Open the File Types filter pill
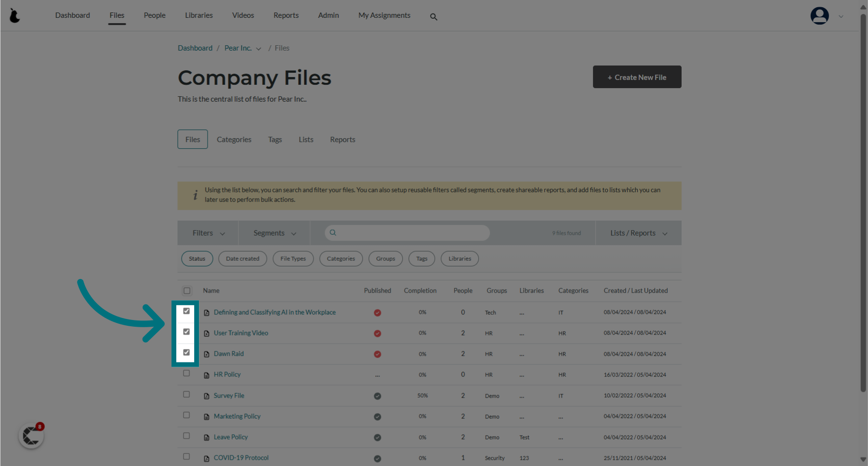Image resolution: width=868 pixels, height=466 pixels. click(x=293, y=259)
